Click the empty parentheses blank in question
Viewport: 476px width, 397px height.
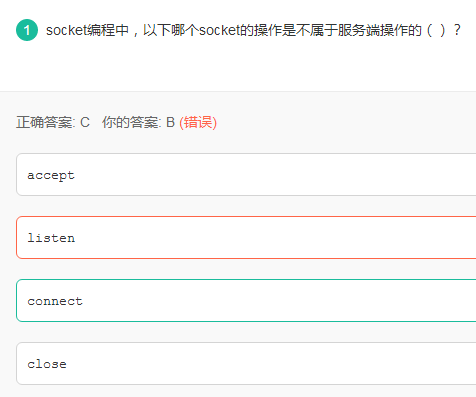(x=436, y=30)
